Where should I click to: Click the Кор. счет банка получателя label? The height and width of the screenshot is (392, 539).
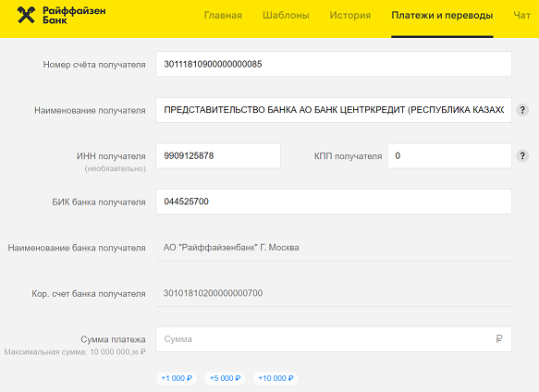tap(89, 294)
